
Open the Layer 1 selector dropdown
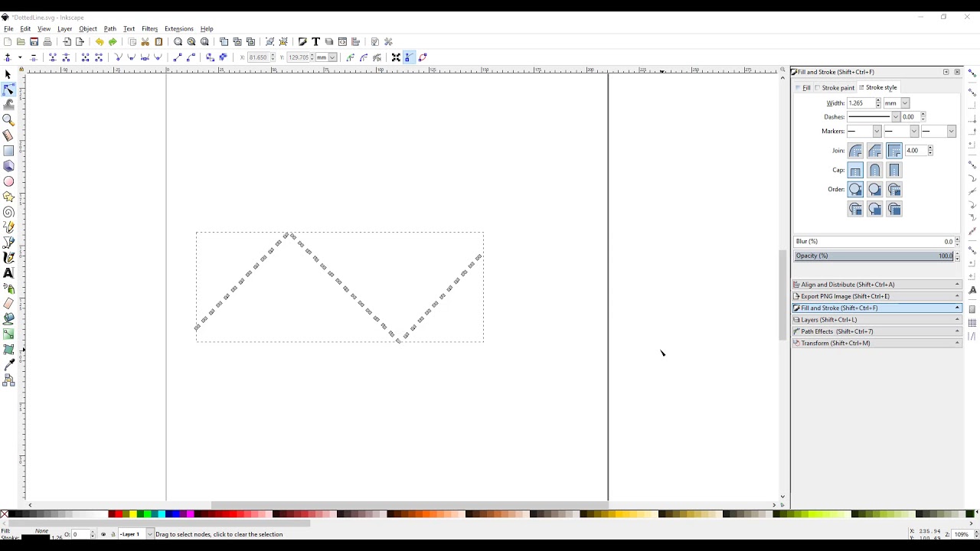point(149,534)
